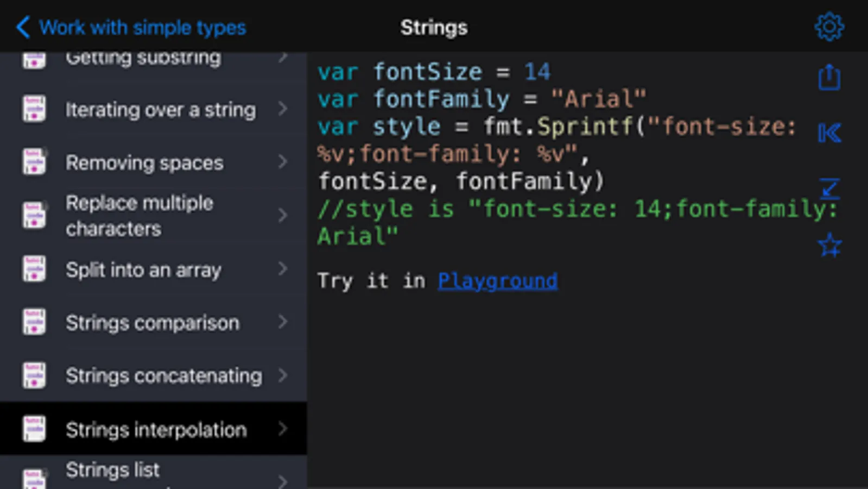Expand Iterating over a string chevron

[282, 109]
